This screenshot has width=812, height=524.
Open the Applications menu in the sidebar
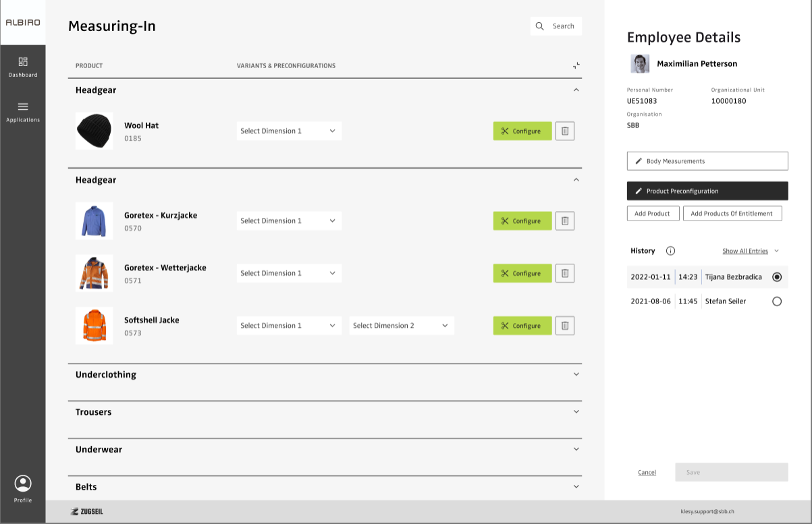tap(23, 111)
